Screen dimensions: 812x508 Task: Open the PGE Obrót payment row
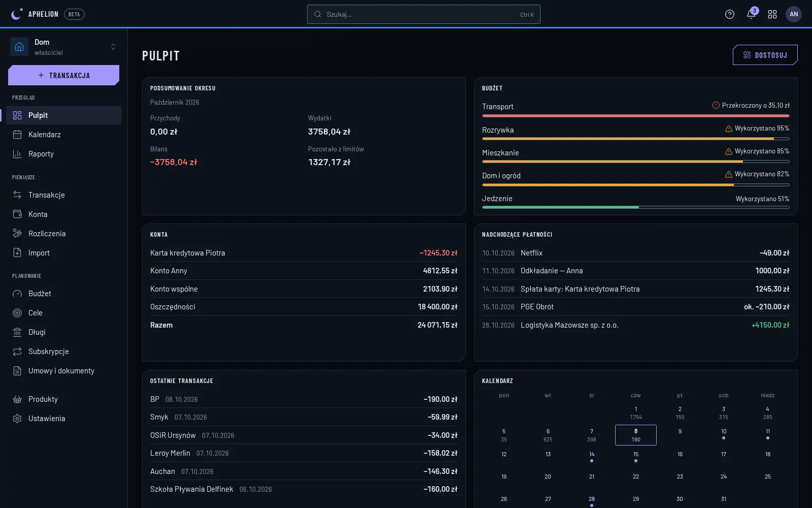click(635, 307)
